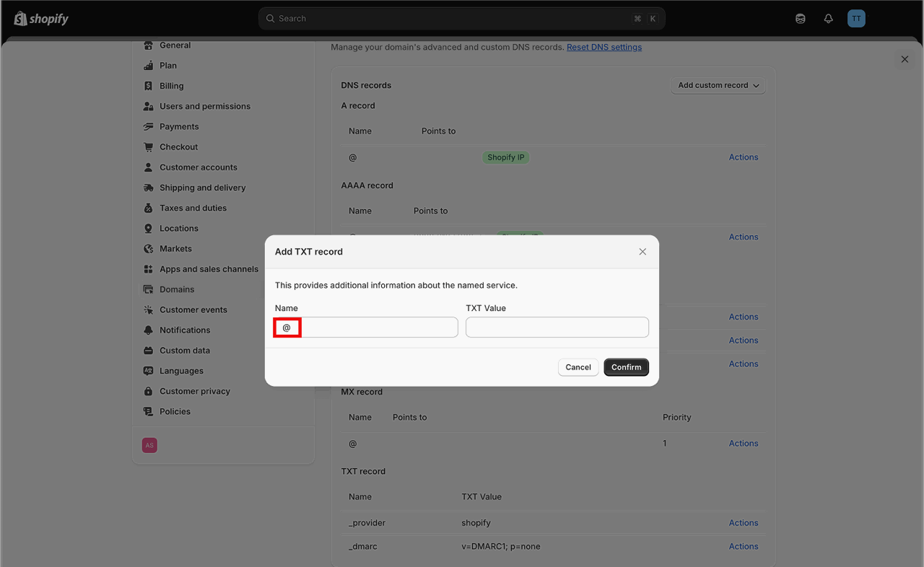This screenshot has width=924, height=567.
Task: Click the Payments icon in sidebar
Action: 149,126
